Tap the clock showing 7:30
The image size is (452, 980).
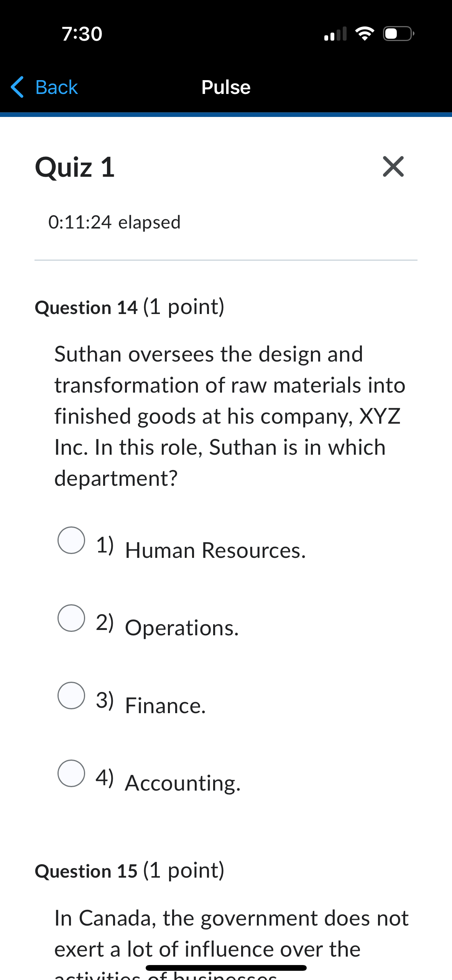(x=82, y=34)
